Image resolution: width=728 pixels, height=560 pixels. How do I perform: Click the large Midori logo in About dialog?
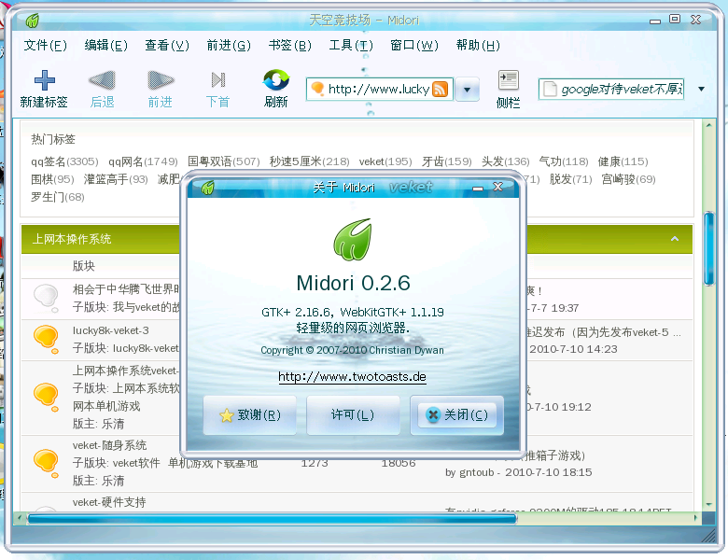click(353, 239)
